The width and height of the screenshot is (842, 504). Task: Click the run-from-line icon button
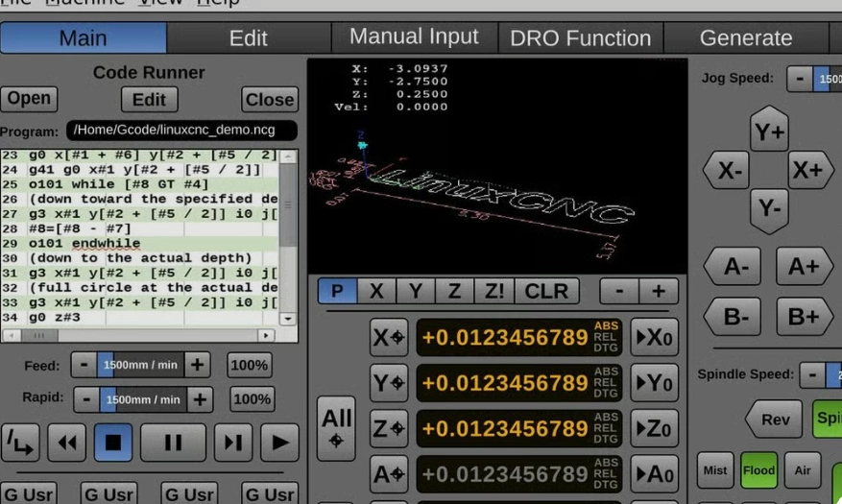20,443
